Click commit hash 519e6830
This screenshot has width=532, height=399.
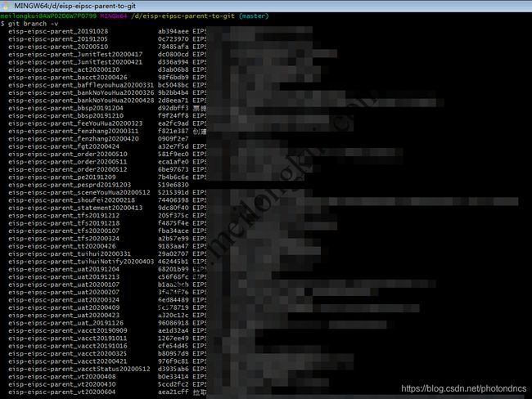click(173, 185)
